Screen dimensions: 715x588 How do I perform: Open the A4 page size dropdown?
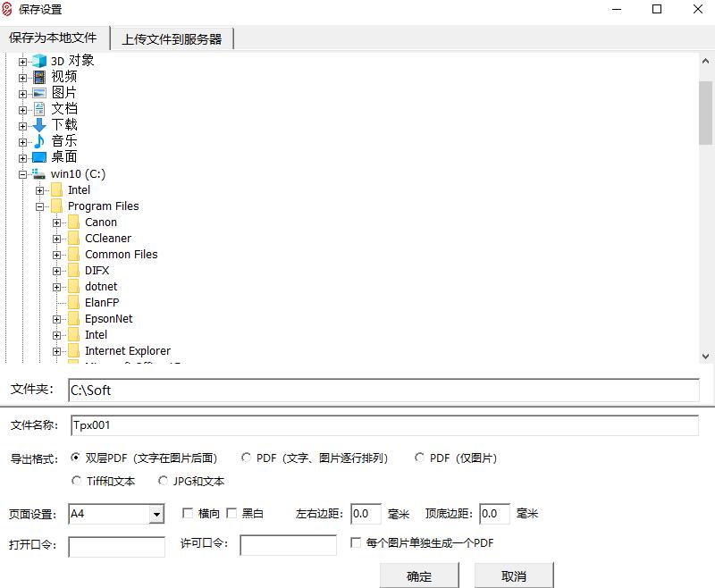[x=156, y=514]
